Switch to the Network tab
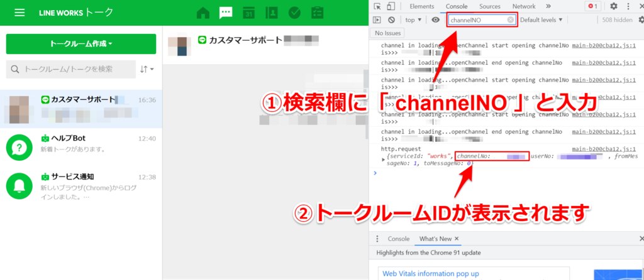Viewport: 644px width, 280px height. click(x=524, y=6)
